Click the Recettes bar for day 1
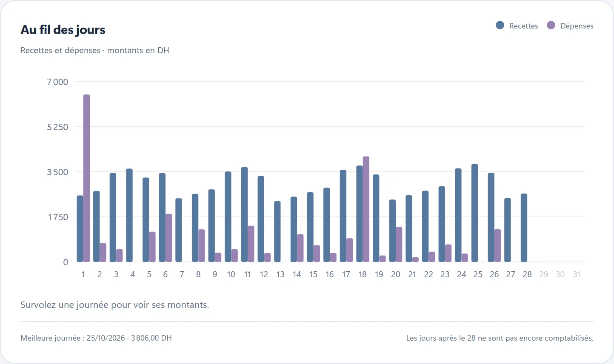Screen dimensions: 614x364 click(x=80, y=229)
